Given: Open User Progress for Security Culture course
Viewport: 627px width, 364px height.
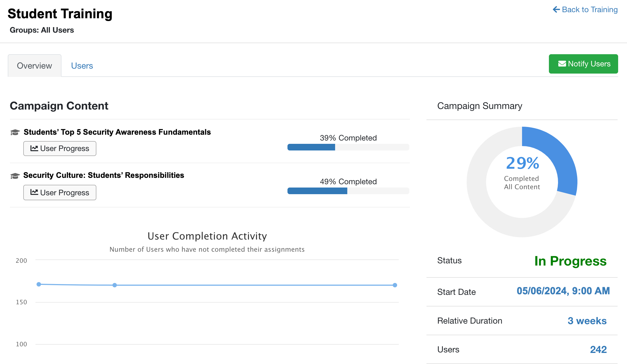Looking at the screenshot, I should coord(60,192).
